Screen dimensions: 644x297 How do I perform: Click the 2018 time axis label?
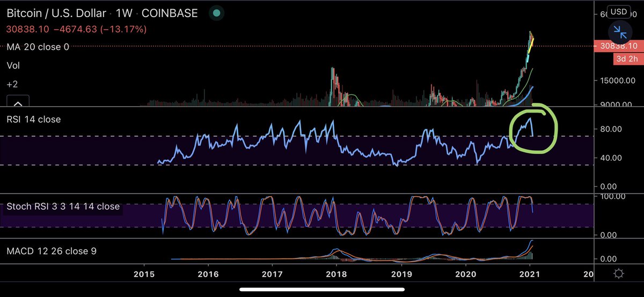click(x=336, y=274)
